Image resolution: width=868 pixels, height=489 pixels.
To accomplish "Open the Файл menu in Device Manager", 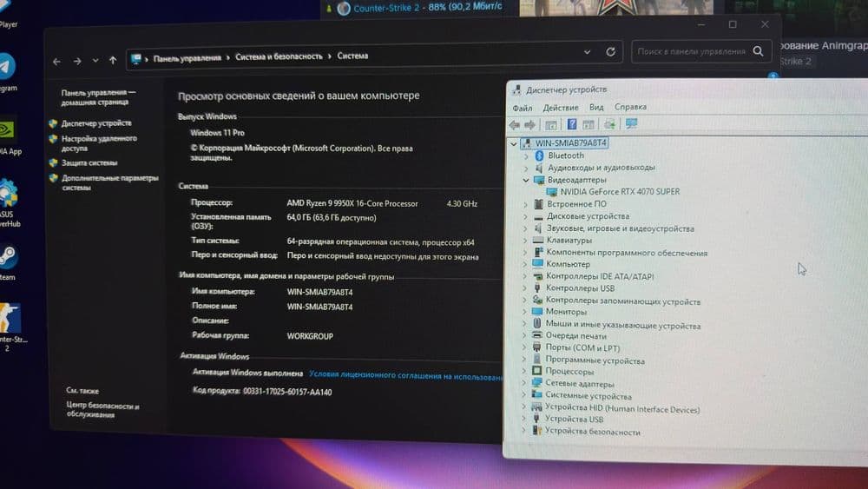I will [x=522, y=108].
